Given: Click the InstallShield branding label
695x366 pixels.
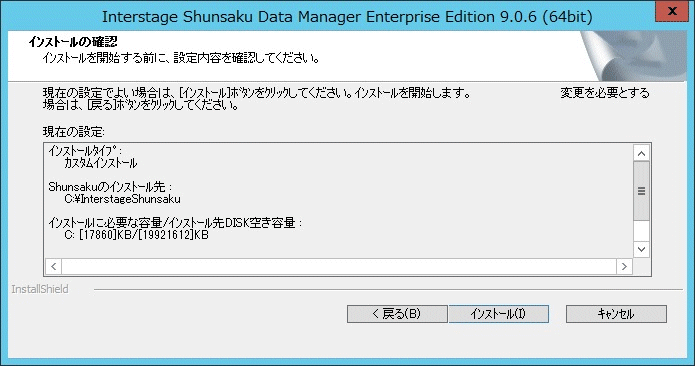Looking at the screenshot, I should [40, 289].
